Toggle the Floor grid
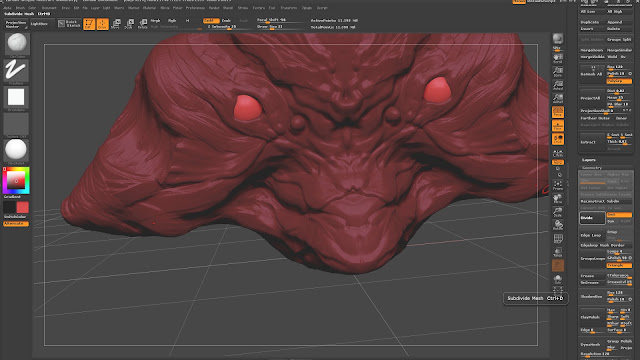The image size is (640, 360). [558, 126]
